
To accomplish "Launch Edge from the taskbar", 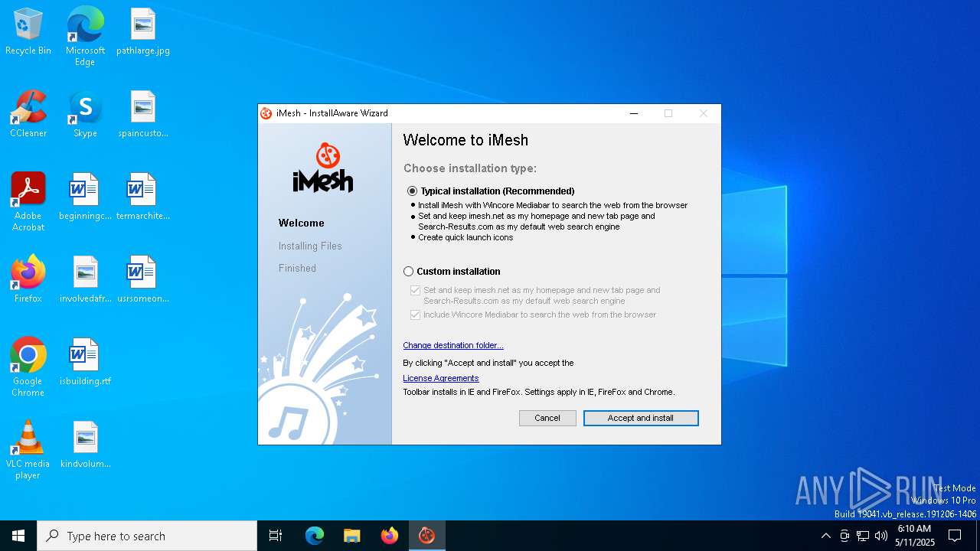I will [315, 536].
